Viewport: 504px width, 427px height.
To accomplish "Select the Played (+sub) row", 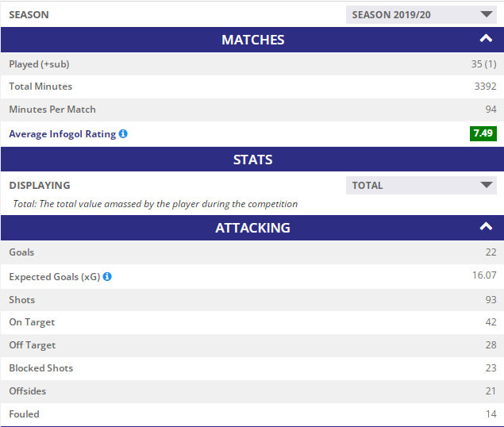I will (252, 64).
